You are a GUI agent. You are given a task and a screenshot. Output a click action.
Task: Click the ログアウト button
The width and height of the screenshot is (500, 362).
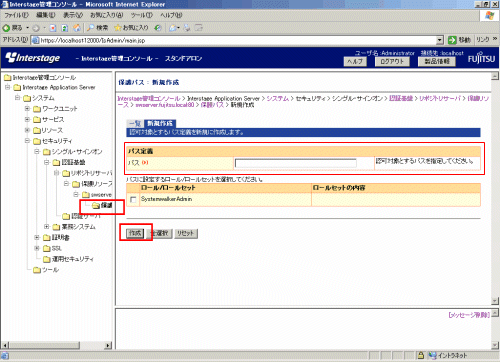click(x=392, y=62)
